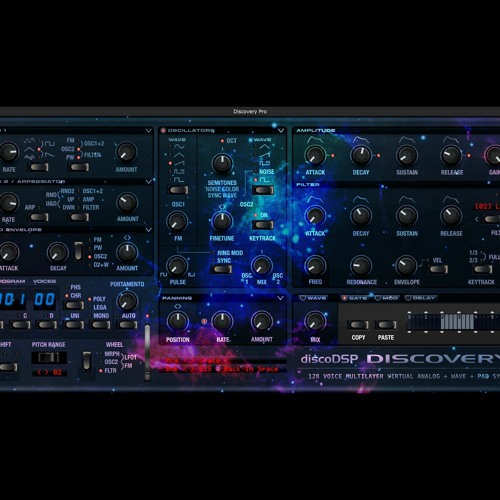Viewport: 500px width, 500px height.
Task: Select the double-pulse wave icon for OSC1
Action: click(179, 171)
